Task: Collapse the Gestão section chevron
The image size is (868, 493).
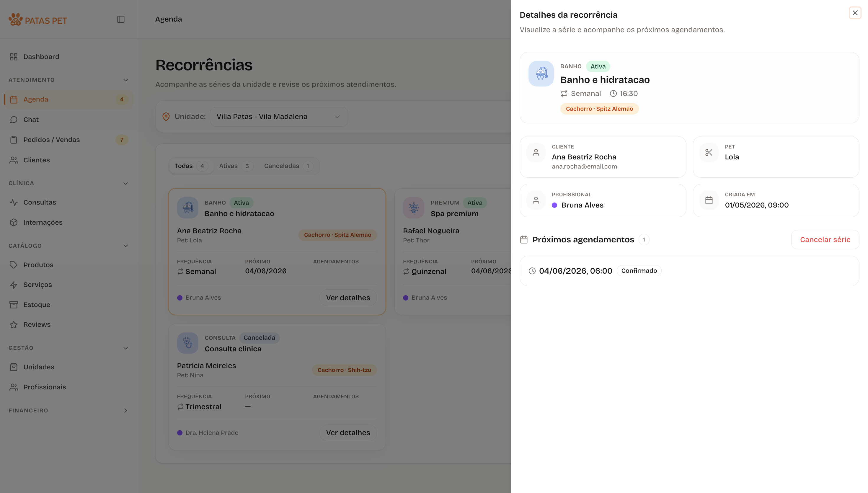Action: [x=125, y=348]
